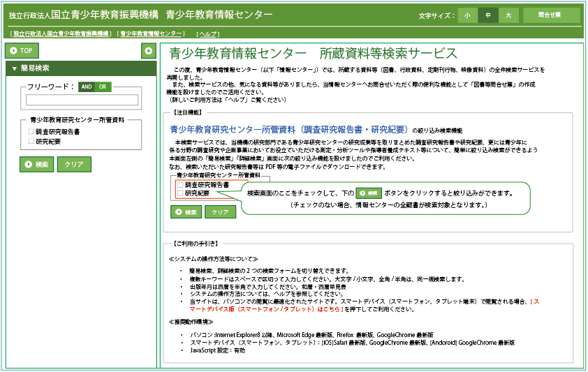Set text size to 中
The height and width of the screenshot is (372, 588).
488,15
